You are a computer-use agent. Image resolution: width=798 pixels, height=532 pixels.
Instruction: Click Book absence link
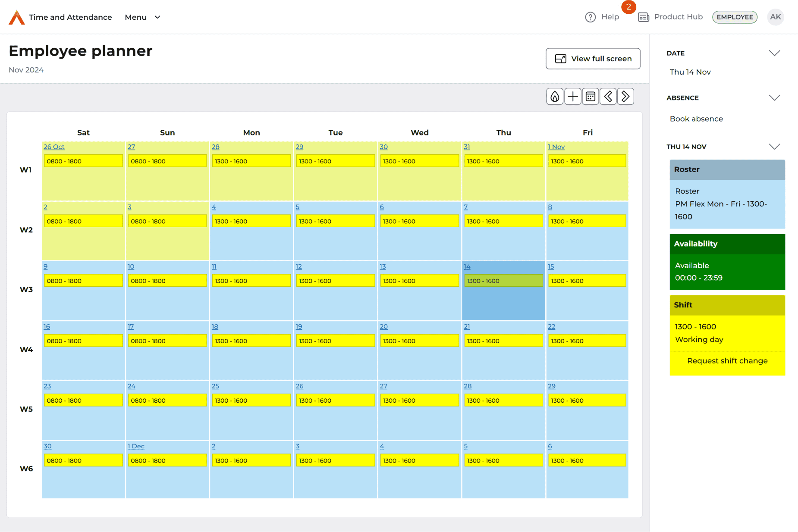tap(696, 119)
